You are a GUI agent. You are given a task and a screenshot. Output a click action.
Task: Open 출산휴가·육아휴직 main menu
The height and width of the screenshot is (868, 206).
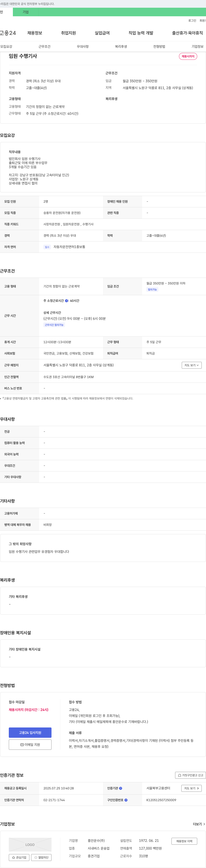point(187,33)
